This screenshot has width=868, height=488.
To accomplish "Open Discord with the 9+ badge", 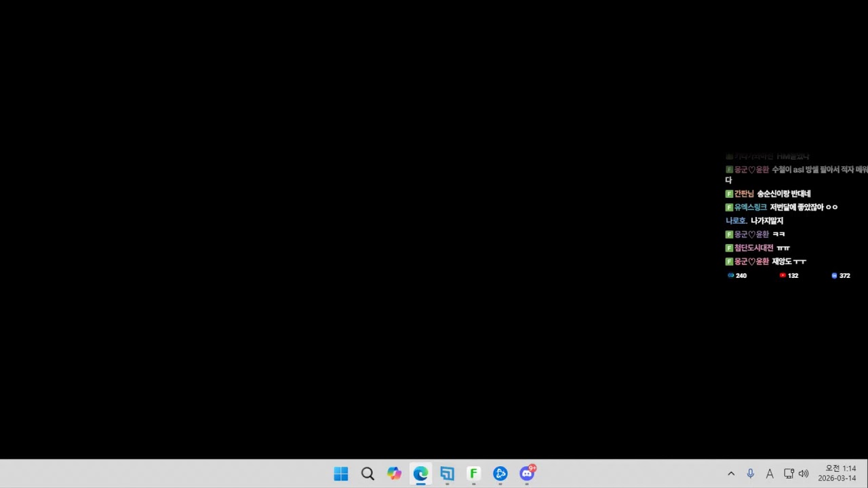I will coord(527,474).
